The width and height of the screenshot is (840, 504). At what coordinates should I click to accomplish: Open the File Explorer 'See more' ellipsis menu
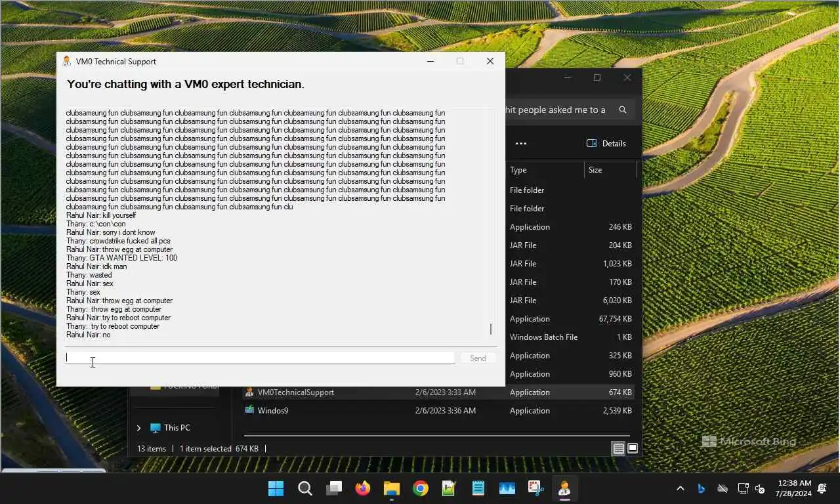click(521, 143)
